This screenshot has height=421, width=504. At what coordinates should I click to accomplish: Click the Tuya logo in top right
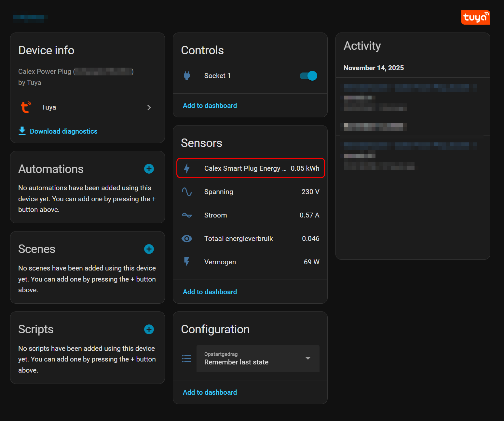coord(475,17)
